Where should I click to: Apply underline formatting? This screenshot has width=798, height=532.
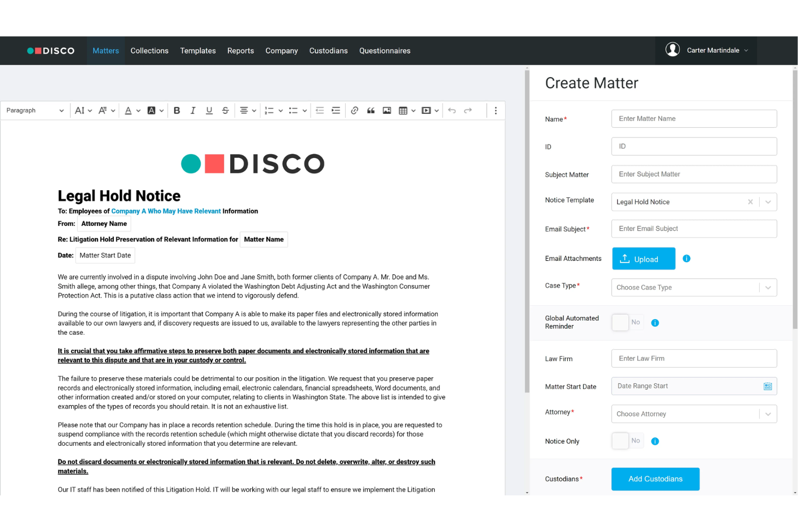(209, 110)
